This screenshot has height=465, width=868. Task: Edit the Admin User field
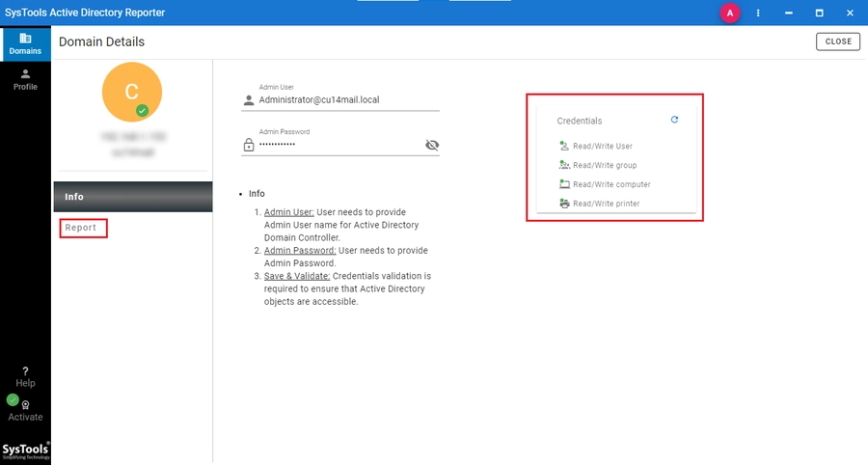click(x=340, y=100)
